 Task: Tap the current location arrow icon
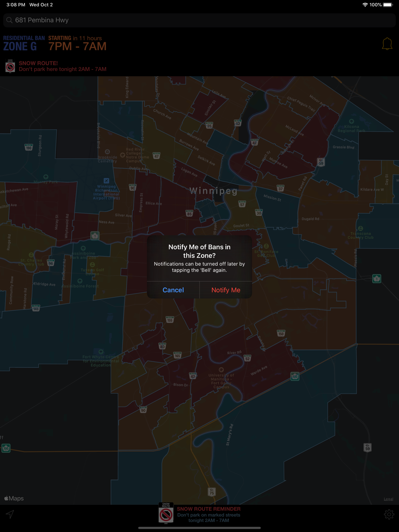[x=10, y=514]
